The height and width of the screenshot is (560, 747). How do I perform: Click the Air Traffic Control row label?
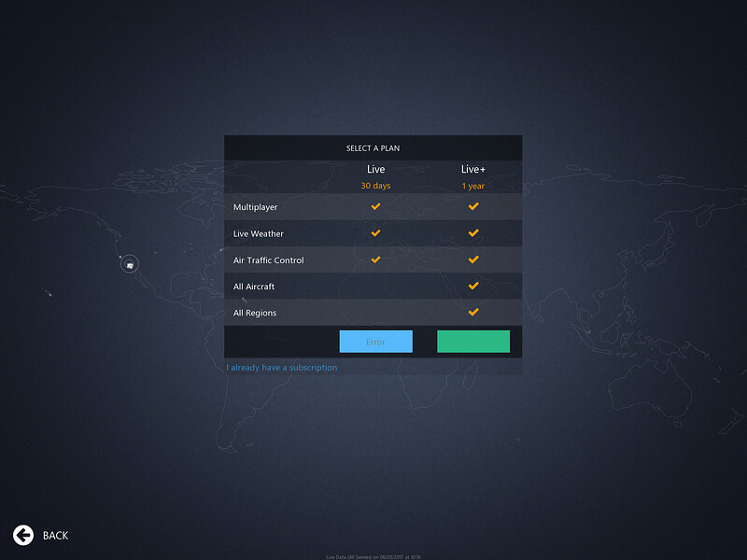click(x=268, y=260)
